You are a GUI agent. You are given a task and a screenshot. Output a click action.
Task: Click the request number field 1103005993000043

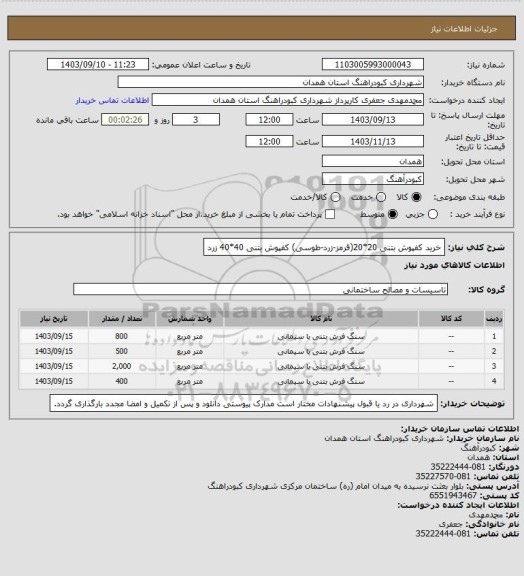tap(373, 65)
